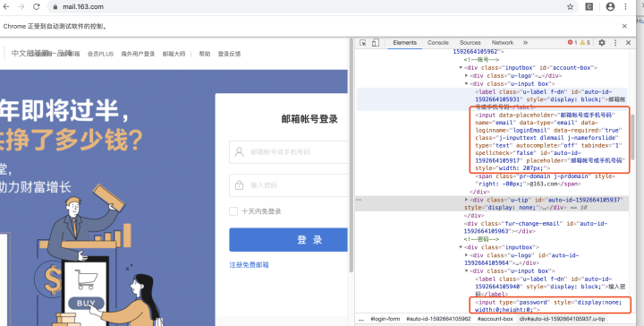Close the DevTools panel

(628, 43)
